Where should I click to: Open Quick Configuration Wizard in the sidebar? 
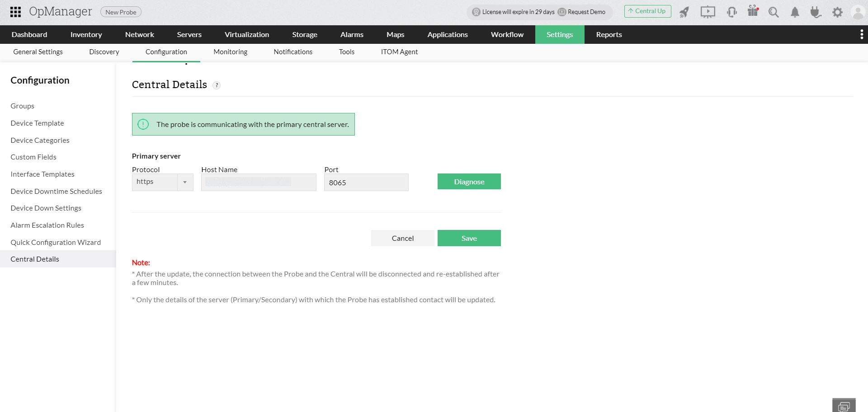[x=56, y=243]
